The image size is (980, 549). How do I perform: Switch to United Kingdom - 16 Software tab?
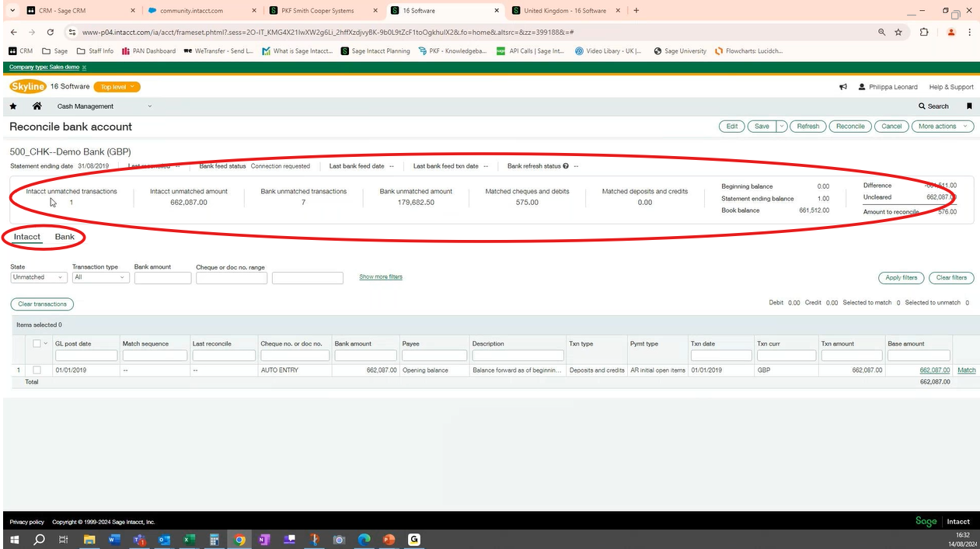coord(565,11)
